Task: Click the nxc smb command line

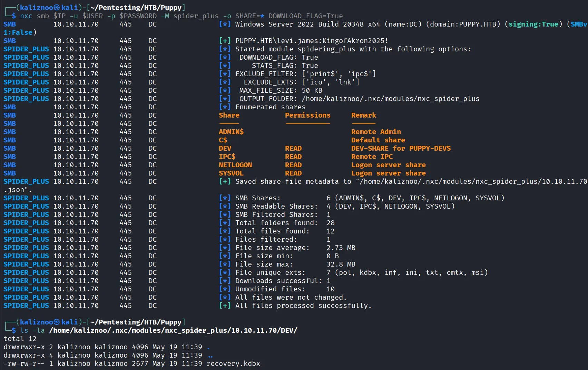Action: [182, 16]
